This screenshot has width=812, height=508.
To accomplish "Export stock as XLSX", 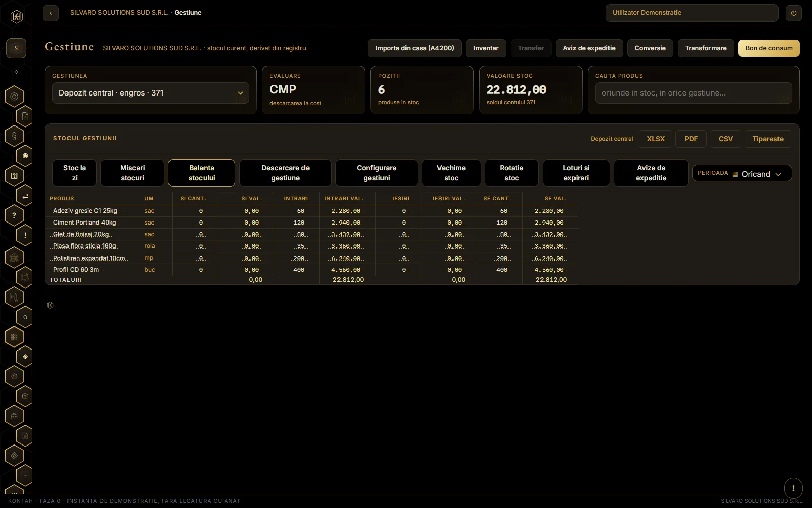I will point(656,139).
